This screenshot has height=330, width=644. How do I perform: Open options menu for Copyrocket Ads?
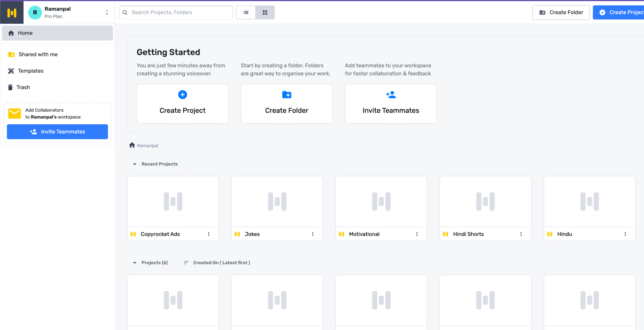click(x=209, y=234)
